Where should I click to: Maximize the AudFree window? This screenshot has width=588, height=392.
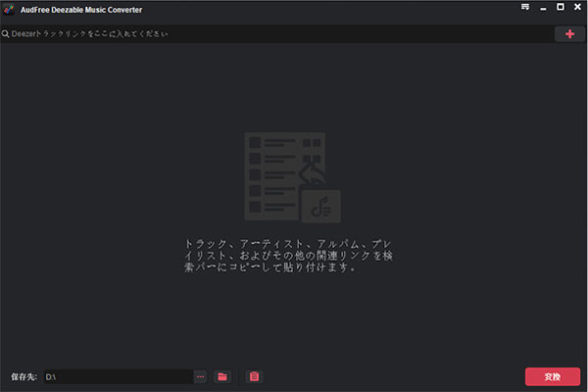click(561, 7)
